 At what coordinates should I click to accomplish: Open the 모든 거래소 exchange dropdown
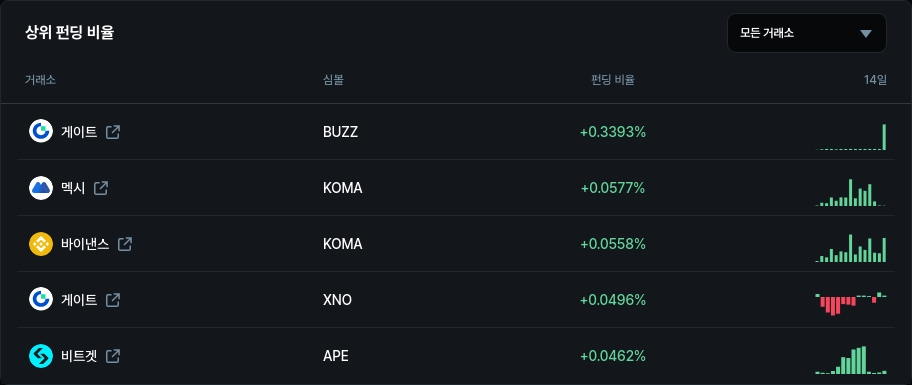coord(807,33)
